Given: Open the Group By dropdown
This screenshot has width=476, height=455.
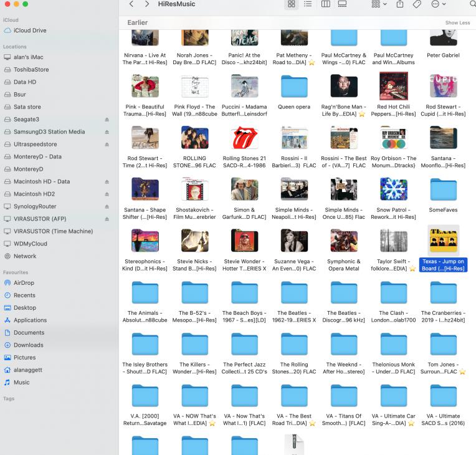Looking at the screenshot, I should pyautogui.click(x=379, y=4).
